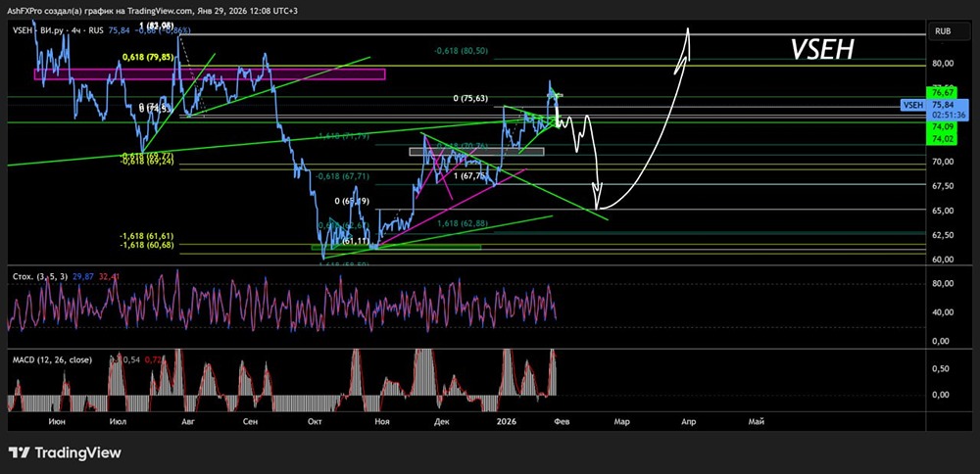Click the 65,00 price axis label
Viewport: 980px width, 474px height.
[x=943, y=211]
